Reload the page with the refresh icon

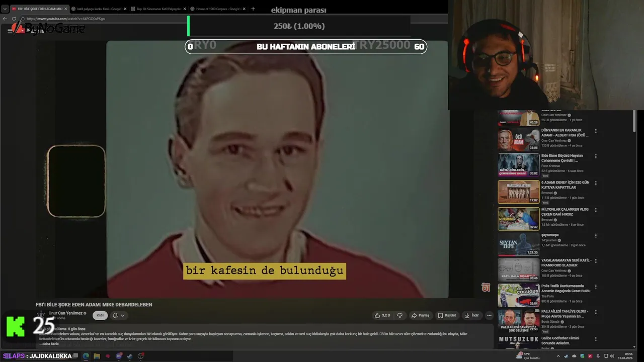13,19
